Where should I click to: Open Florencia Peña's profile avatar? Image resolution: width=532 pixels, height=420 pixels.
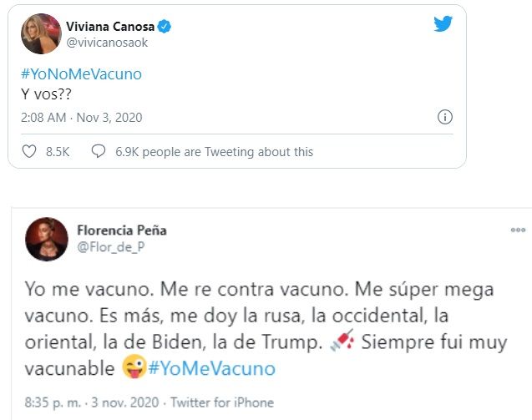pyautogui.click(x=48, y=238)
